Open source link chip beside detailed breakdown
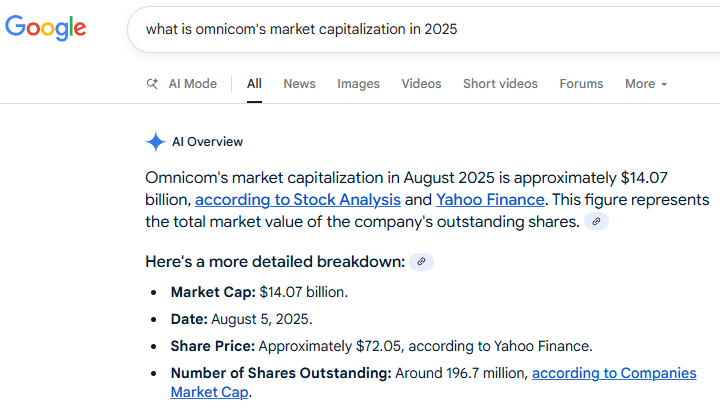 [421, 262]
